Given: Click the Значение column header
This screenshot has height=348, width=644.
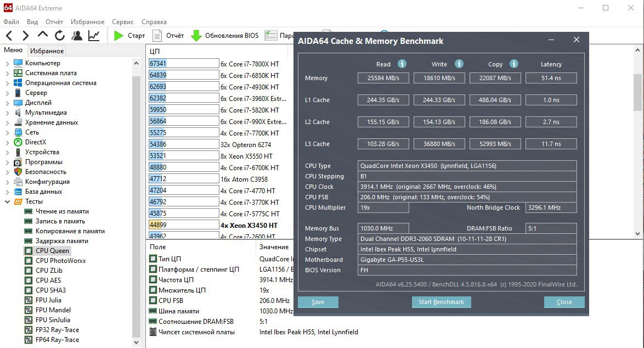Looking at the screenshot, I should (274, 247).
